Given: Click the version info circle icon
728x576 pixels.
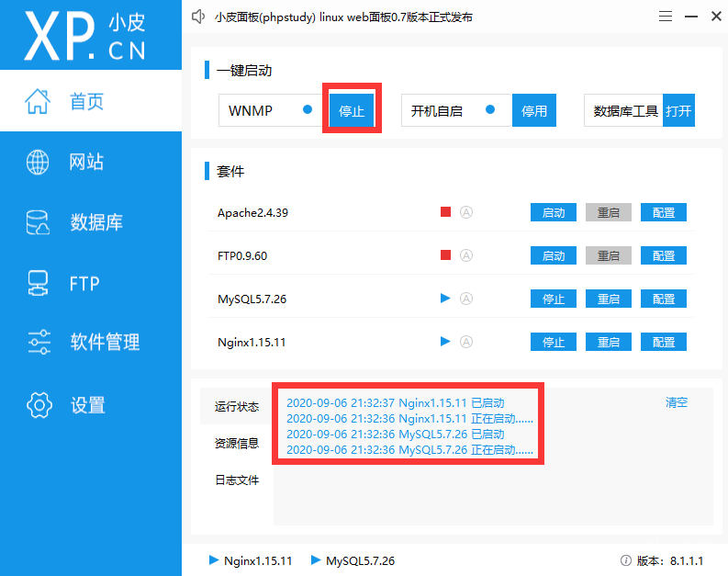Looking at the screenshot, I should (626, 560).
